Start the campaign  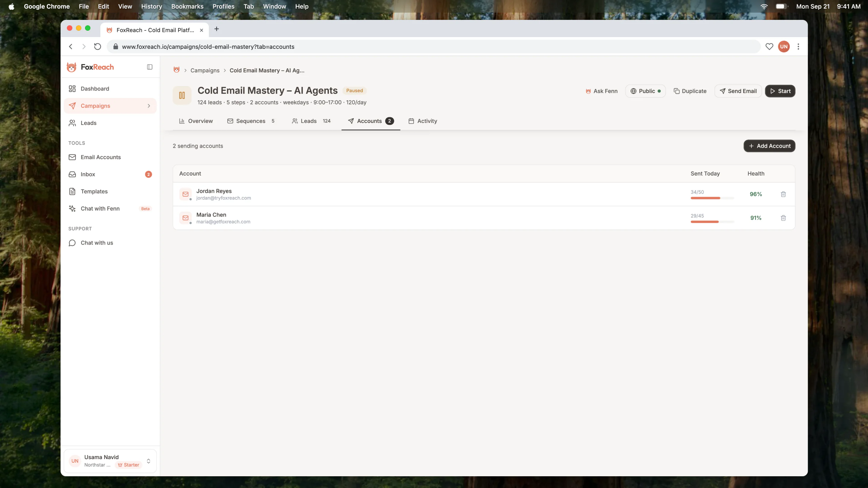(780, 91)
